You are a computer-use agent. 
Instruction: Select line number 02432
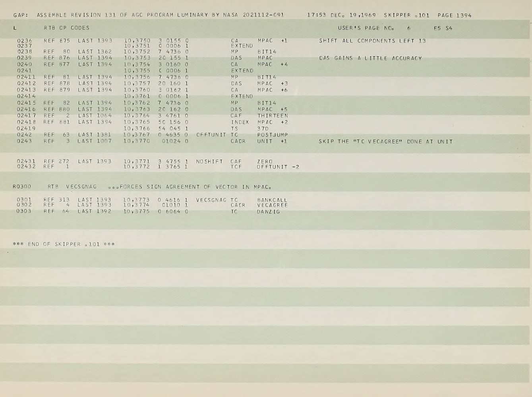26,166
